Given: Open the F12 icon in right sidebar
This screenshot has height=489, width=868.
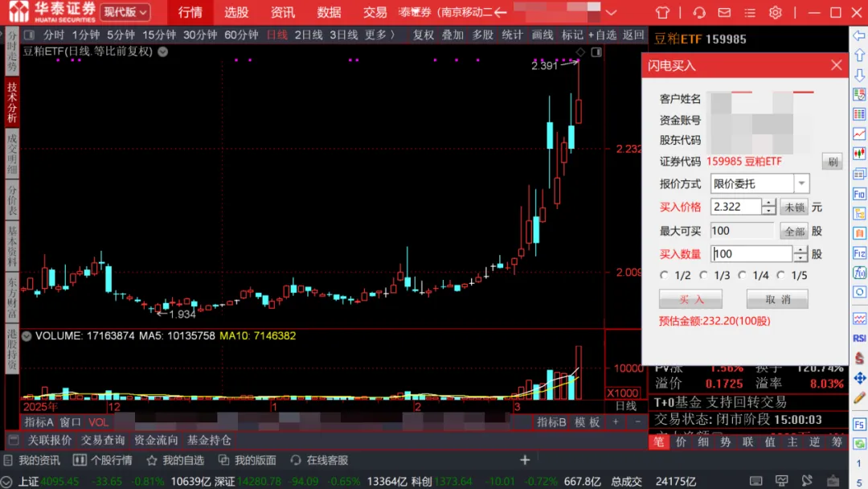Looking at the screenshot, I should click(x=859, y=253).
